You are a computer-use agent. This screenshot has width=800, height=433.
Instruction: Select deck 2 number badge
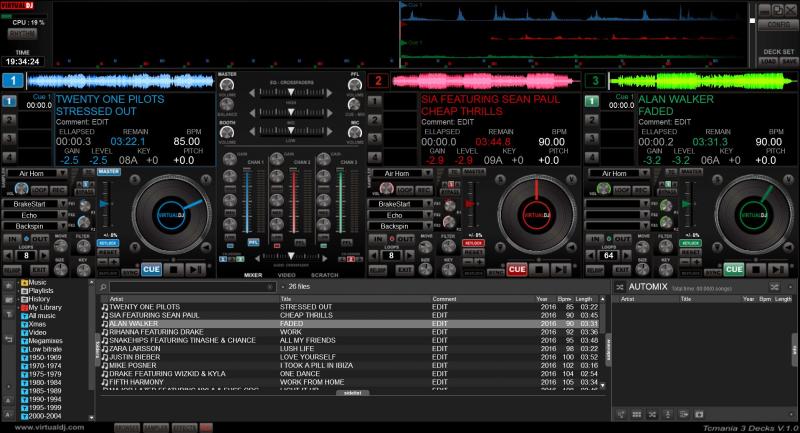click(378, 81)
